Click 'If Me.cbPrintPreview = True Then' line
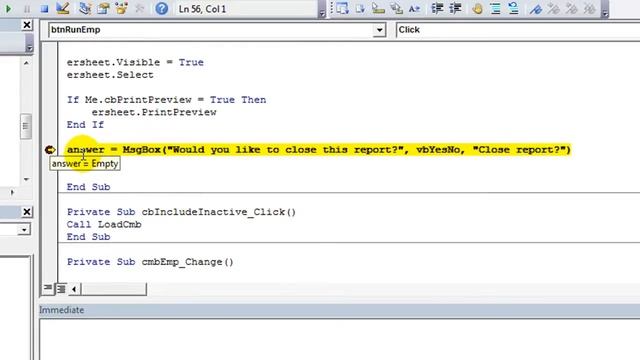This screenshot has width=640, height=360. [x=167, y=100]
